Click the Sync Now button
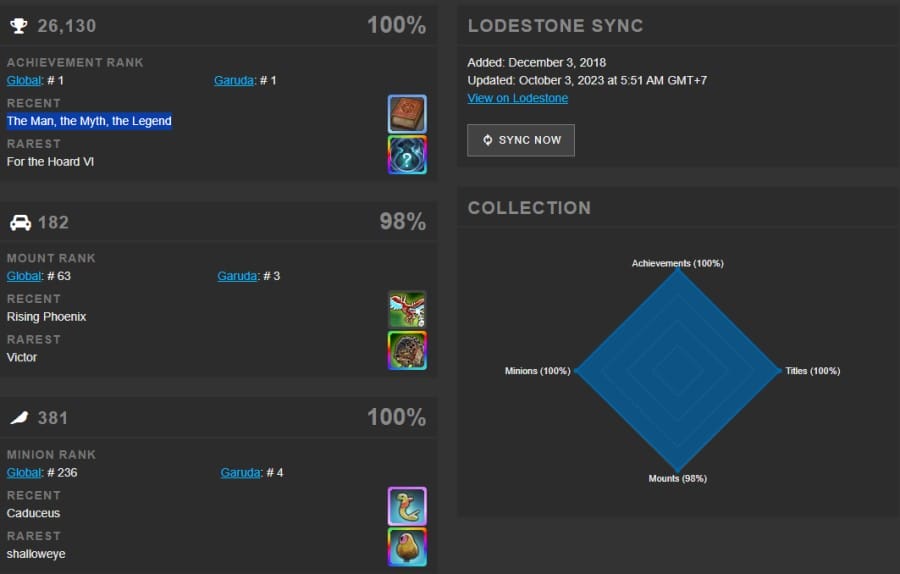This screenshot has height=574, width=900. point(521,140)
